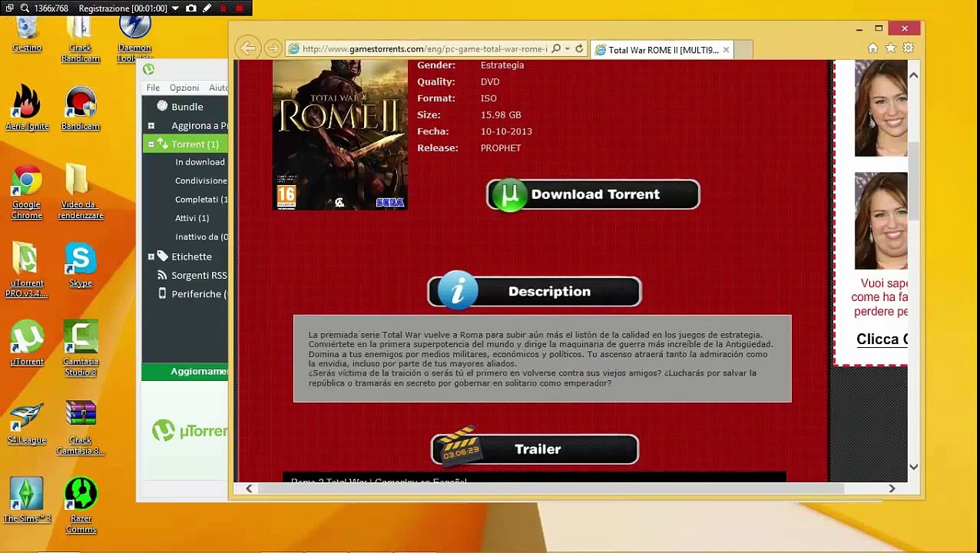
Task: Select S4 League desktop icon
Action: point(27,422)
